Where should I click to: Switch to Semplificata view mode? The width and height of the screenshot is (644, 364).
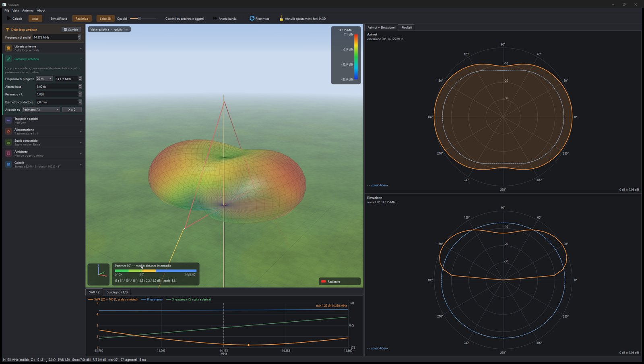pyautogui.click(x=59, y=19)
